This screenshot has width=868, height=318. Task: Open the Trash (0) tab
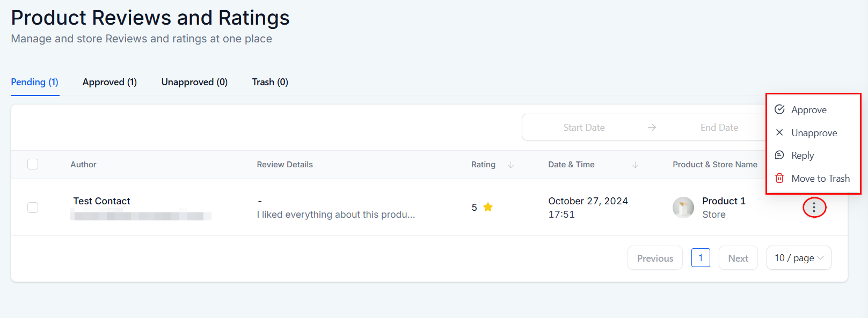[x=270, y=82]
